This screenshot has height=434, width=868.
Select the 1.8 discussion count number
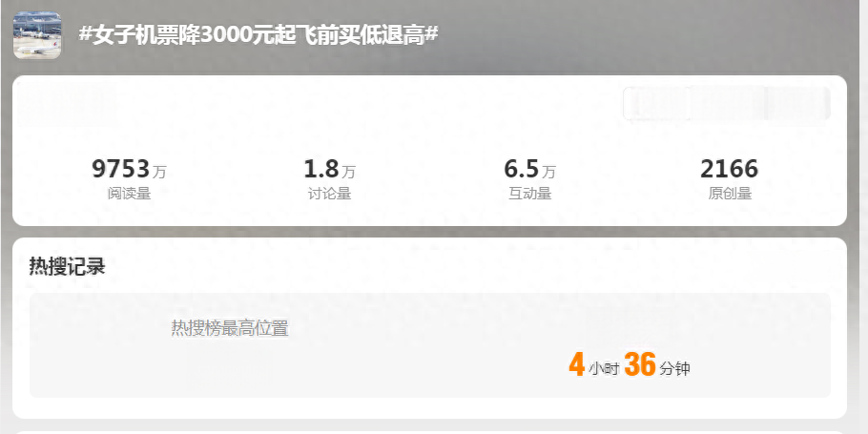point(320,169)
